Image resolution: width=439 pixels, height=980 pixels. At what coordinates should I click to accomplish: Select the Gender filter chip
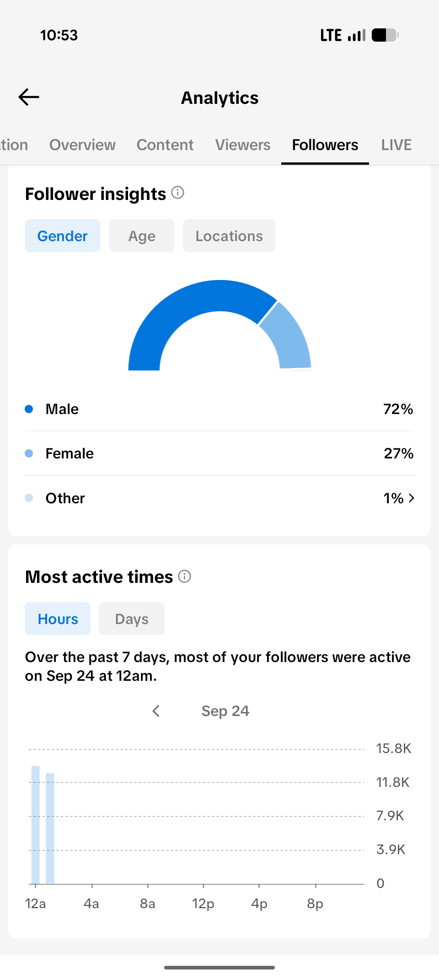[63, 236]
